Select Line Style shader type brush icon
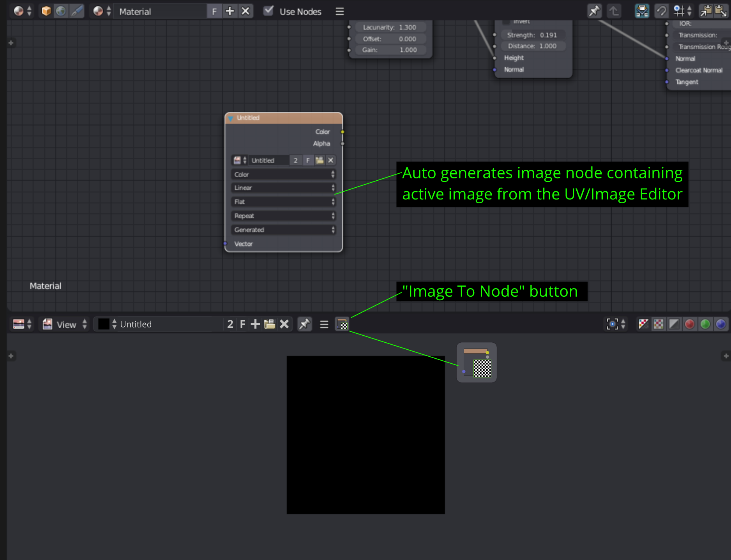 [76, 11]
